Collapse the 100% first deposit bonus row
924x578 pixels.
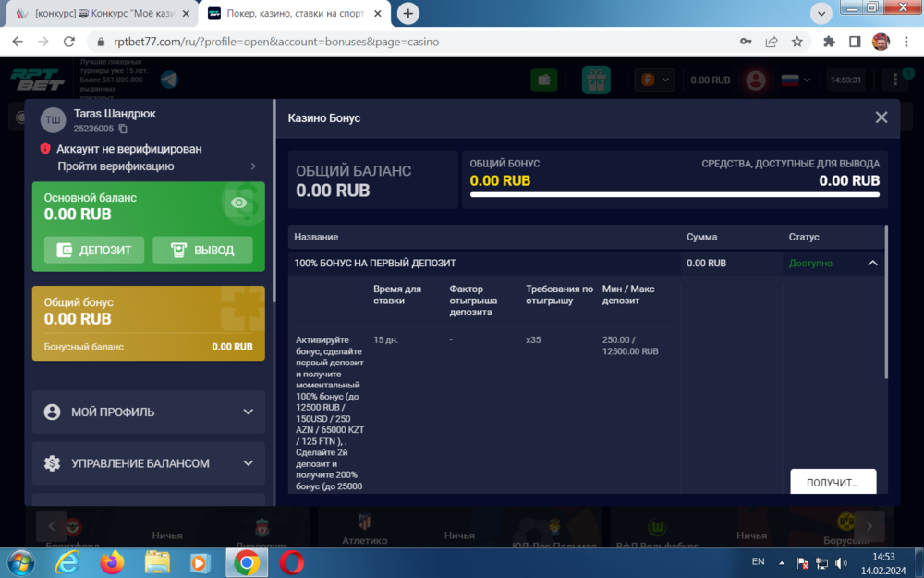click(x=872, y=264)
